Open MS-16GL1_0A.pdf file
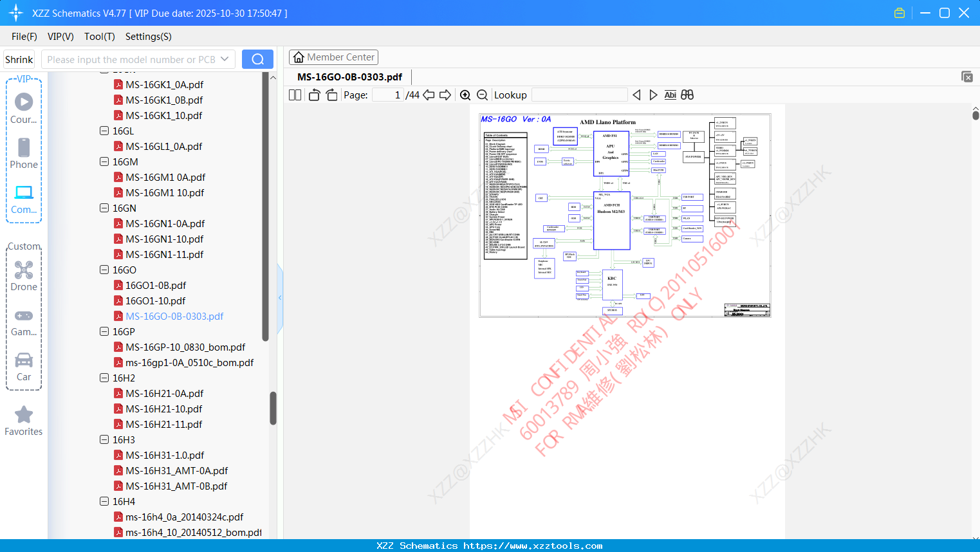 [163, 146]
